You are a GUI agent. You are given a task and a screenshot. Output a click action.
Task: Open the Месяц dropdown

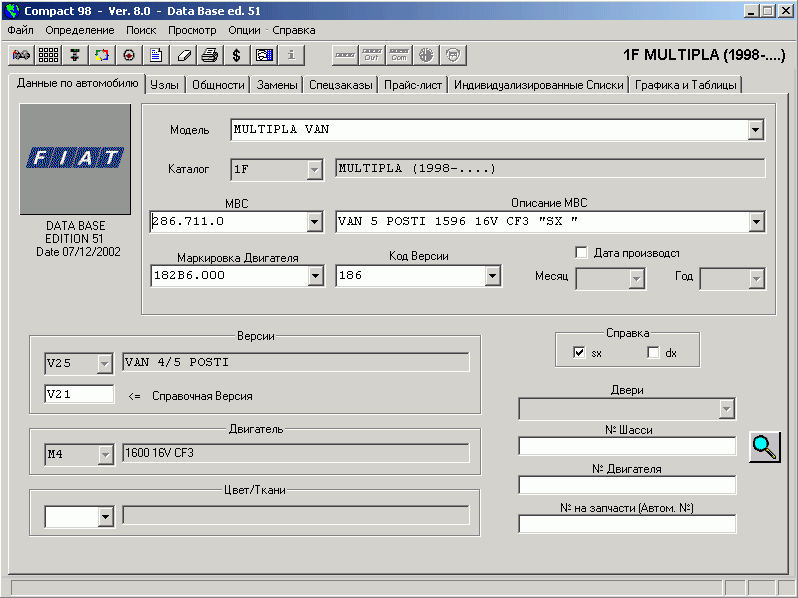tap(637, 279)
